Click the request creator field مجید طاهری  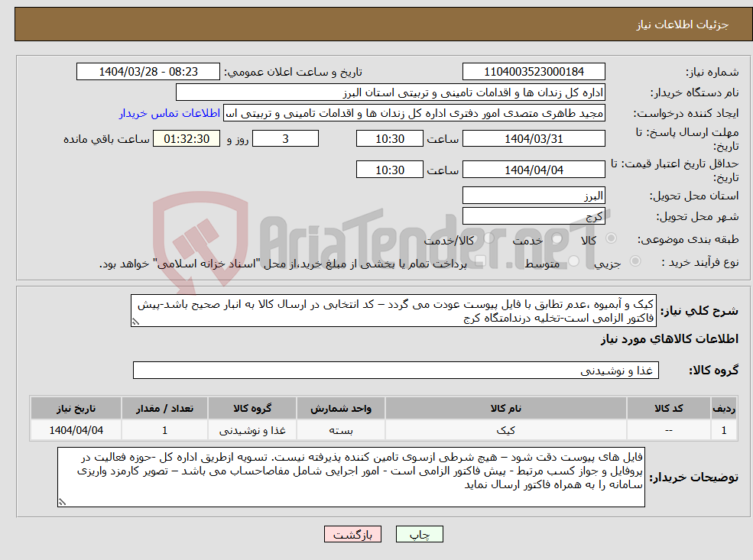[x=414, y=113]
